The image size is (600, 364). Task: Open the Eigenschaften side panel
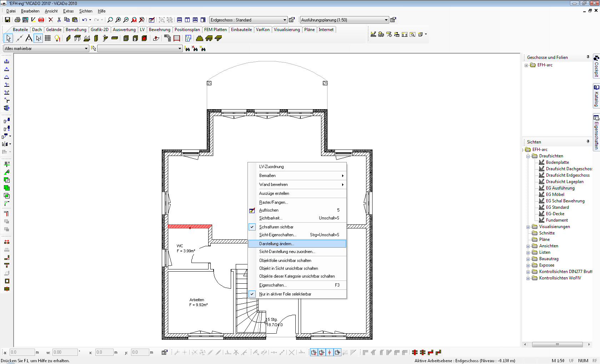click(596, 132)
